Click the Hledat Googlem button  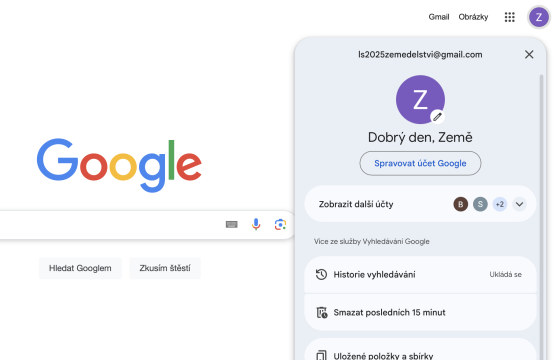pyautogui.click(x=80, y=268)
